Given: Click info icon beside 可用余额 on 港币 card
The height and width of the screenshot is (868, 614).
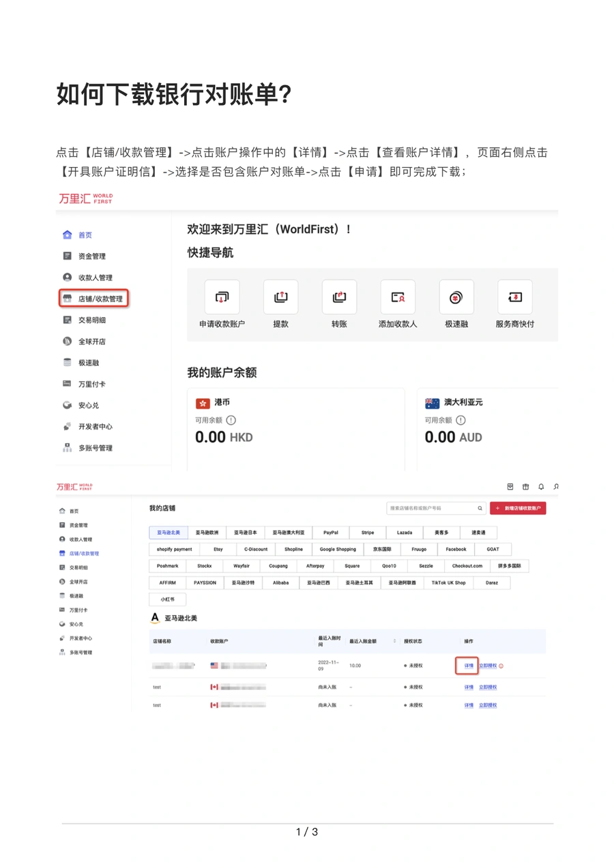Looking at the screenshot, I should click(x=231, y=420).
